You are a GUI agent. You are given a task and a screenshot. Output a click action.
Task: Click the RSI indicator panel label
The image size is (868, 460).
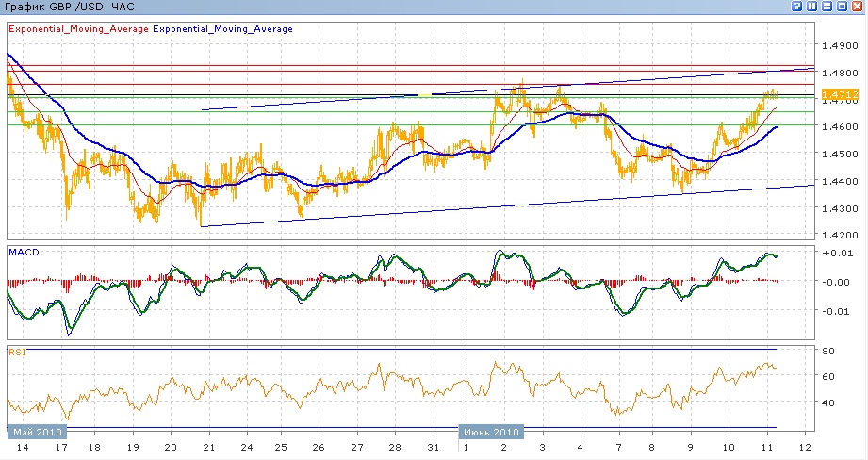17,352
